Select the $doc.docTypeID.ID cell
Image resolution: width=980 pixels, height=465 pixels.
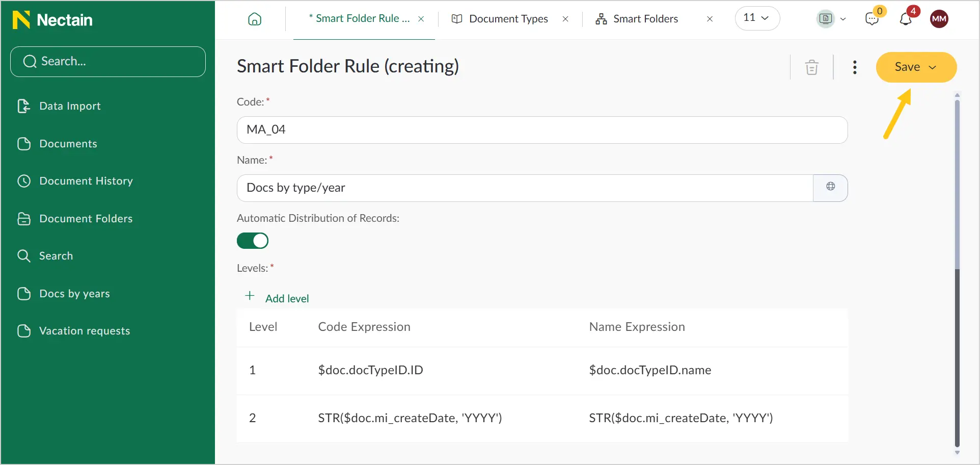pos(370,370)
